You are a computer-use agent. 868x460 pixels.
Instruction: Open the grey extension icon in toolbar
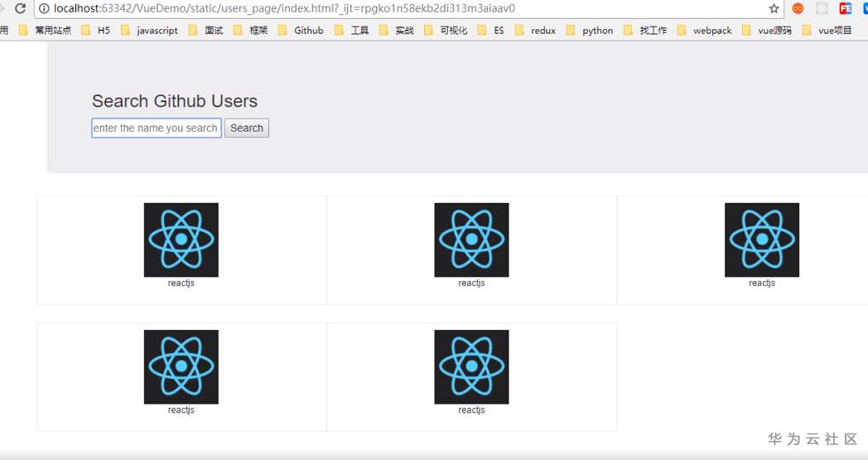(x=822, y=8)
